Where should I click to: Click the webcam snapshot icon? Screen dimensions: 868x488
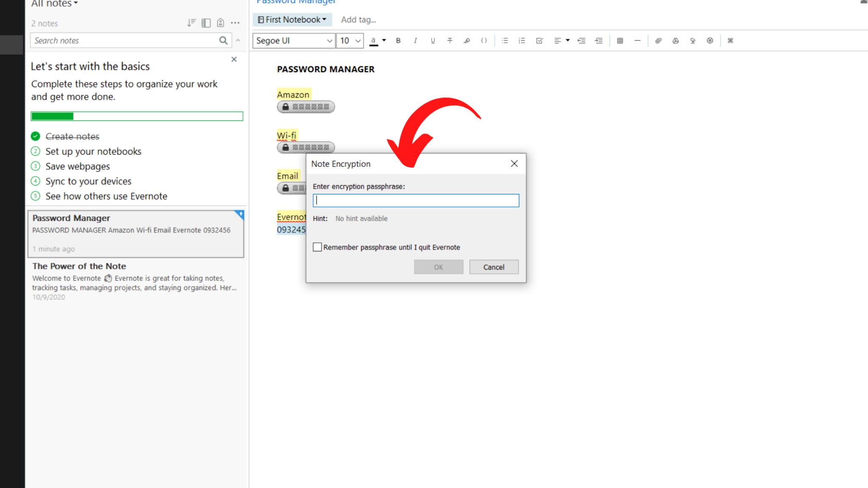pos(710,41)
